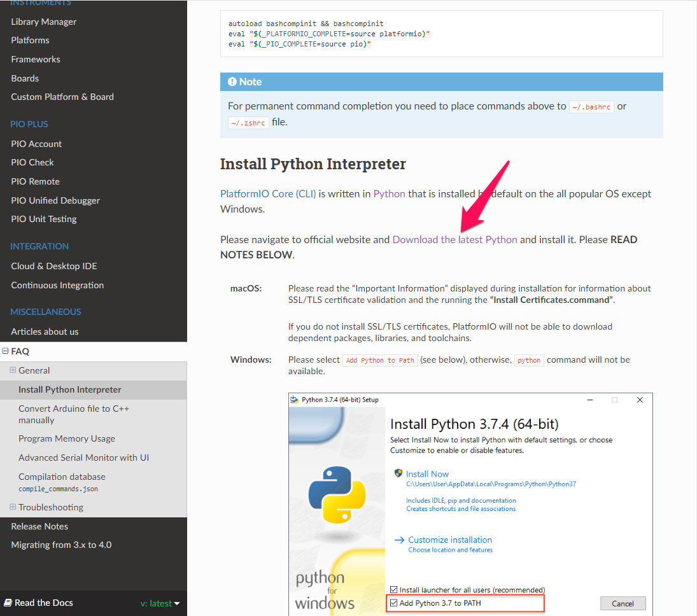Open PIO Unified Debugger page
The height and width of the screenshot is (616, 697).
(x=55, y=201)
